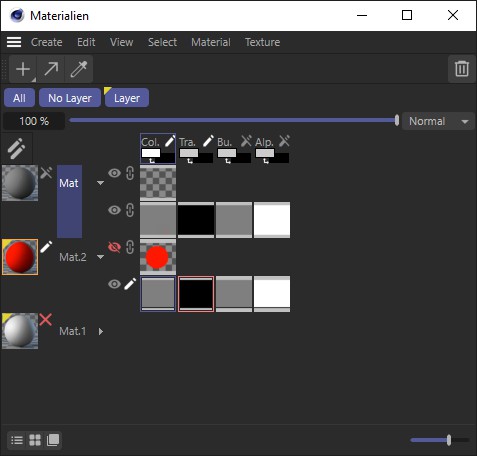477x456 pixels.
Task: Click the All filter button
Action: [x=19, y=98]
